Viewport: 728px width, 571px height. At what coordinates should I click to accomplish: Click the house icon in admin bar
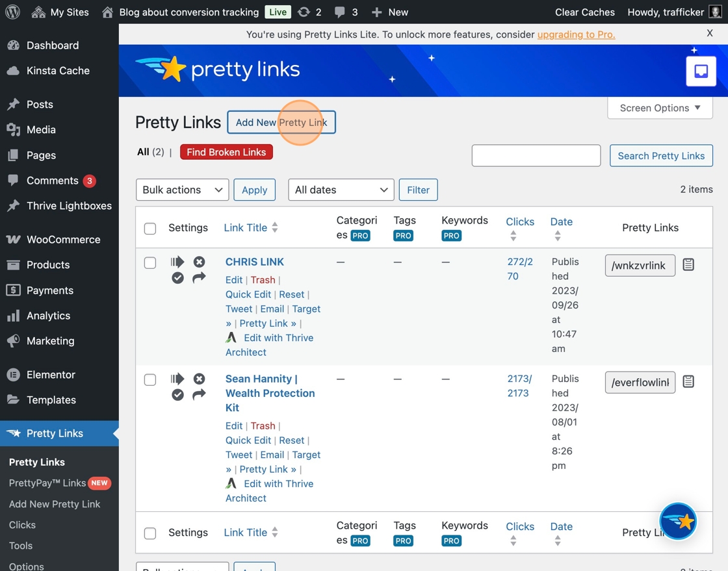click(x=107, y=12)
